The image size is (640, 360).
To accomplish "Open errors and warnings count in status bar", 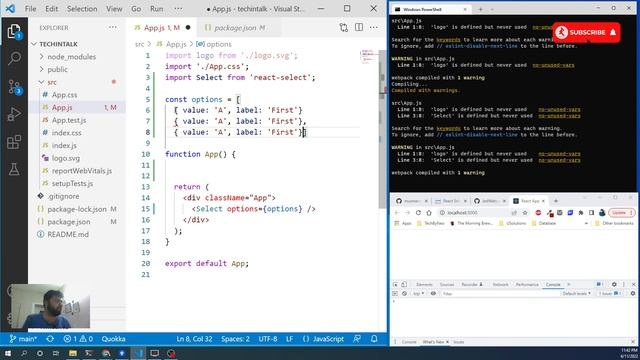I will 78,339.
